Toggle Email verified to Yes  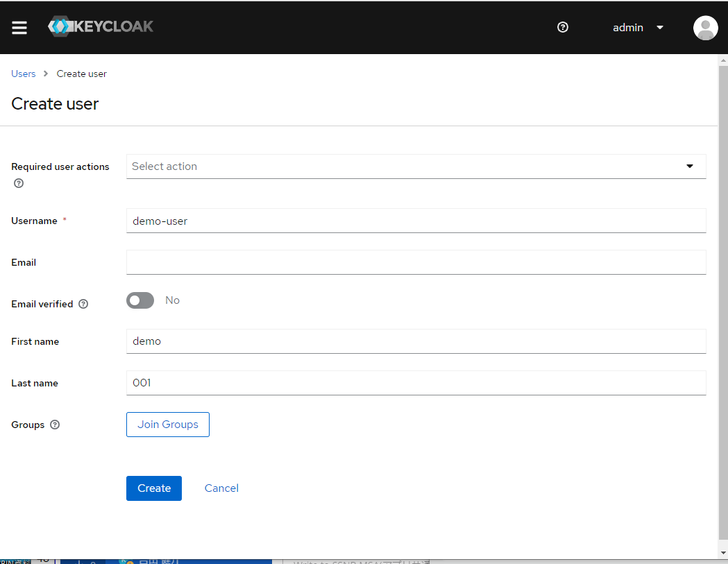click(x=139, y=300)
